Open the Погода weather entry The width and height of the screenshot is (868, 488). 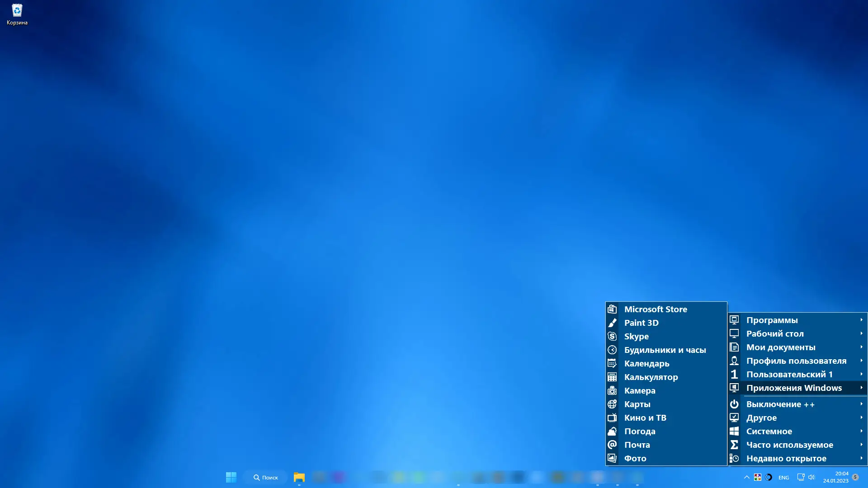[639, 432]
